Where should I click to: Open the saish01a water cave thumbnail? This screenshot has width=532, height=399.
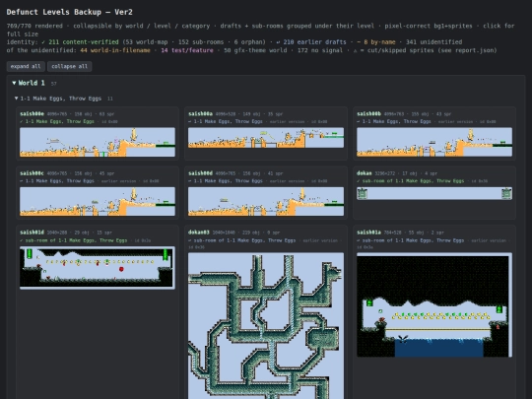click(434, 304)
